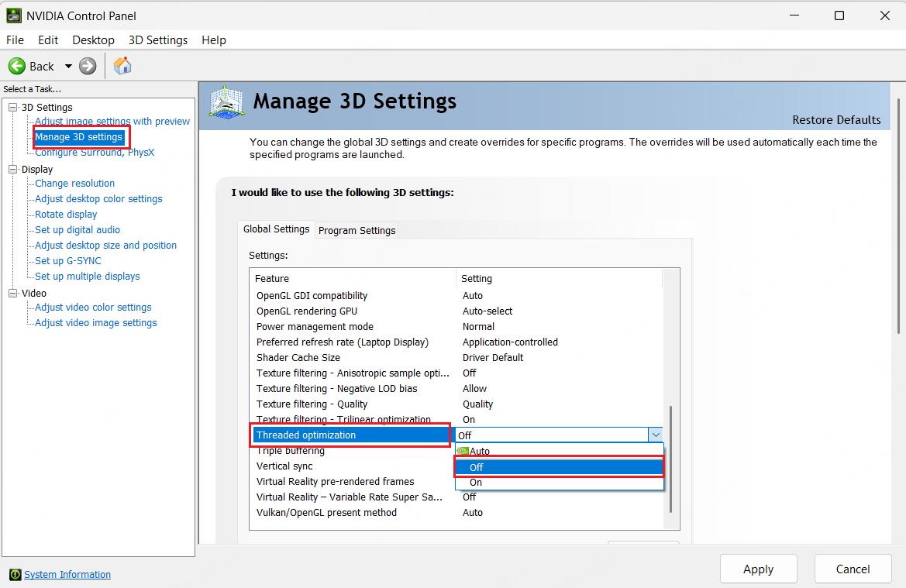This screenshot has height=588, width=906.
Task: Select the Power management mode row
Action: [456, 327]
